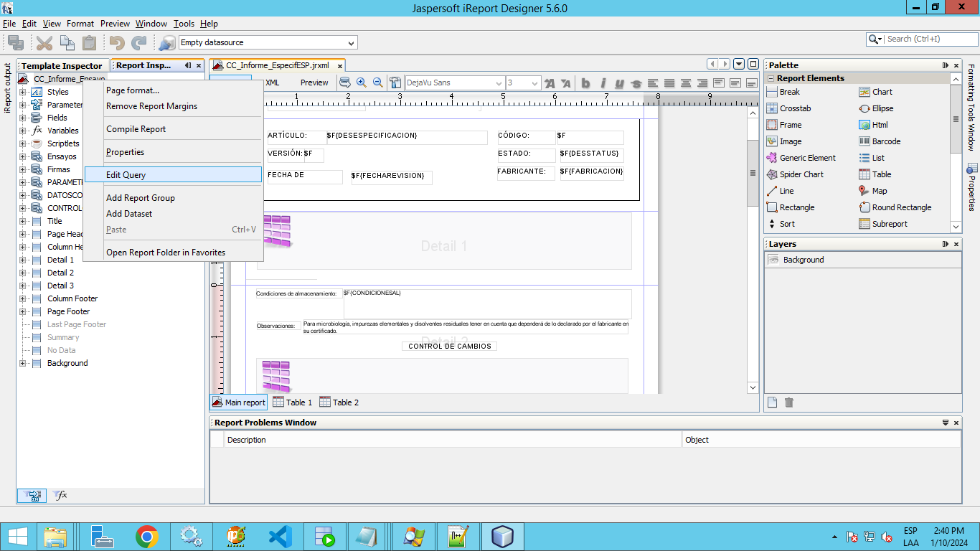Toggle the Background layer visibility eye
This screenshot has width=980, height=551.
coord(773,260)
